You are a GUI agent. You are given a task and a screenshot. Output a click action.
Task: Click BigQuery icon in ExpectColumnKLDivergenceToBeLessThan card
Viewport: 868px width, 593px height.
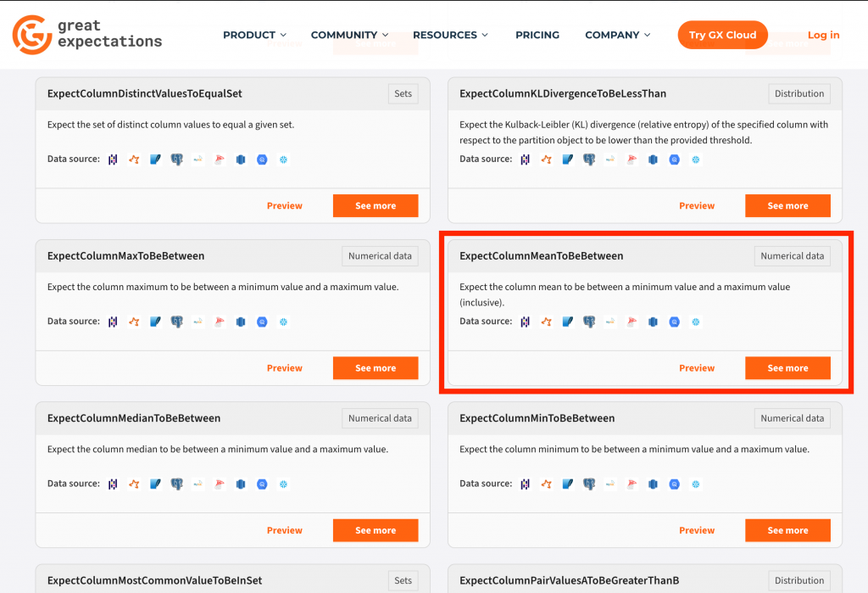pyautogui.click(x=674, y=159)
